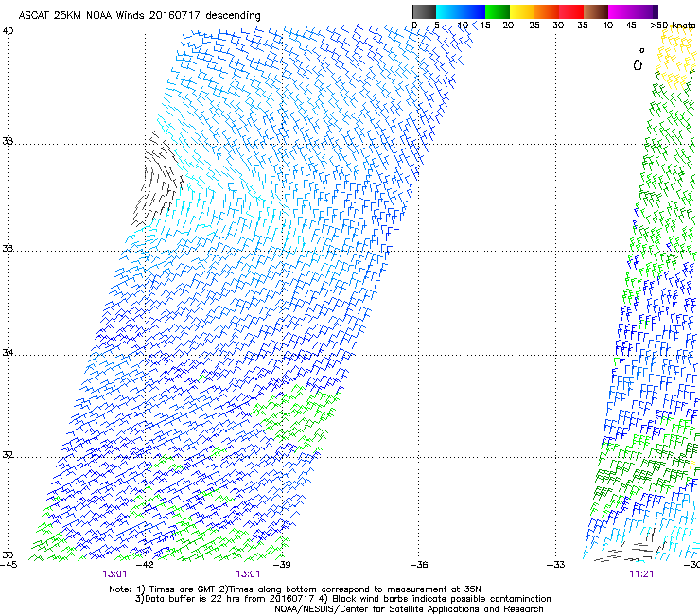Click the orange 25-30 knots legend swatch
Image resolution: width=700 pixels, height=615 pixels.
546,11
